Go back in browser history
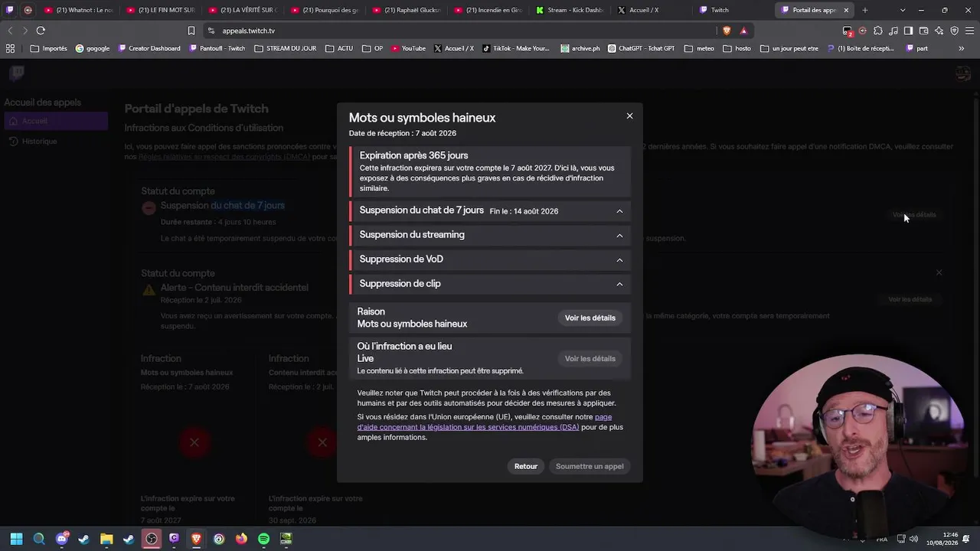This screenshot has height=551, width=980. pos(10,31)
